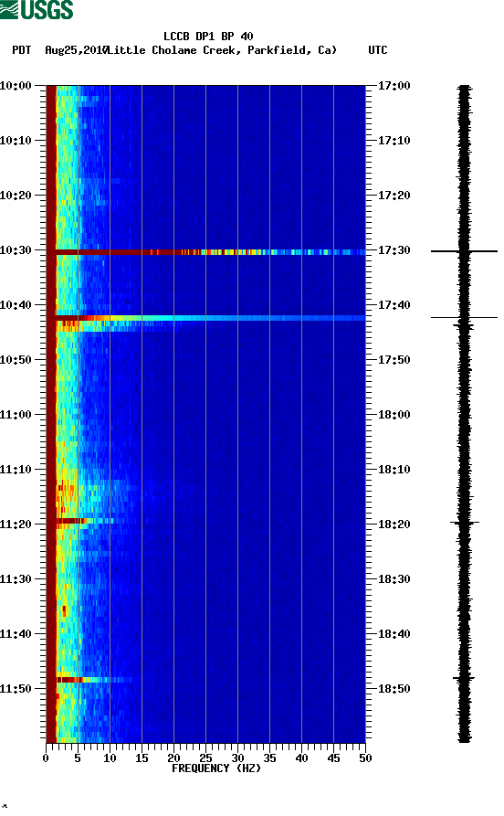Click the '10' frequency tick label
The width and height of the screenshot is (504, 816).
pyautogui.click(x=110, y=758)
